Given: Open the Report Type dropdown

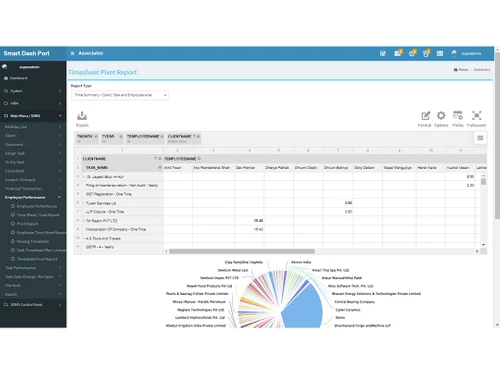Looking at the screenshot, I should point(120,95).
